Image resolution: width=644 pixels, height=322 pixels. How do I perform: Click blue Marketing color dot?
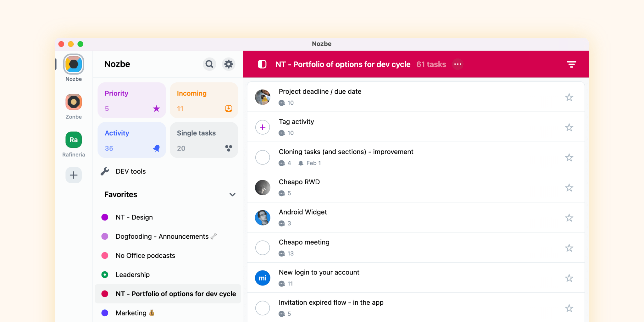click(x=105, y=313)
